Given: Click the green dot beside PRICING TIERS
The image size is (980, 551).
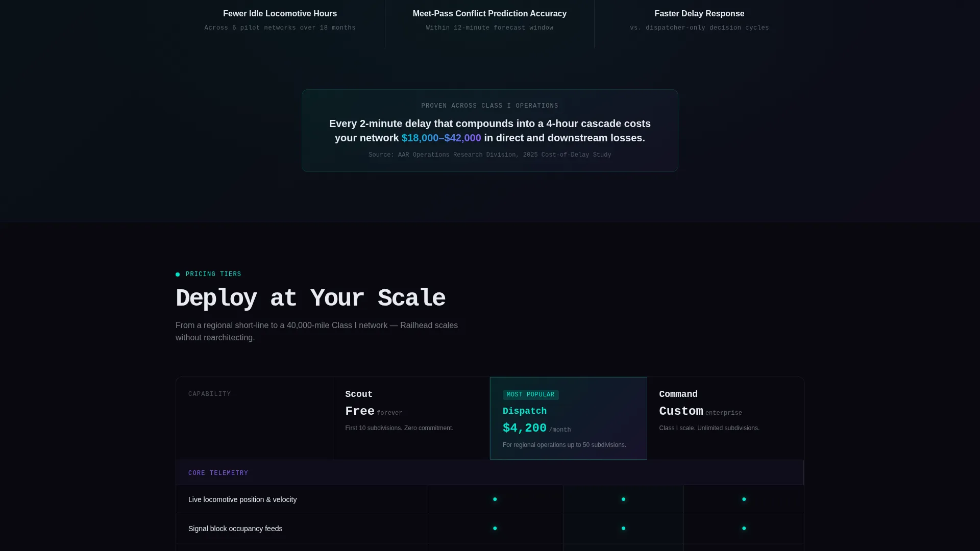Looking at the screenshot, I should pos(178,274).
